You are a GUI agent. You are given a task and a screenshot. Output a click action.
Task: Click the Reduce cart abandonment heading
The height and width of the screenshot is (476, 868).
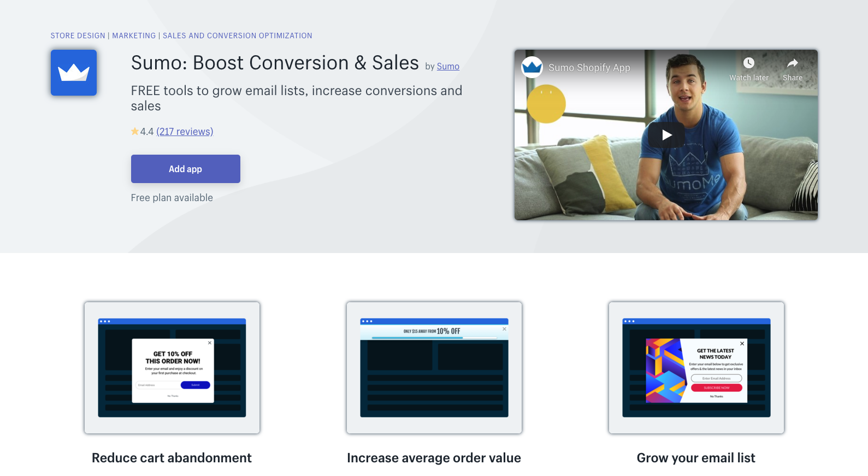coord(172,458)
